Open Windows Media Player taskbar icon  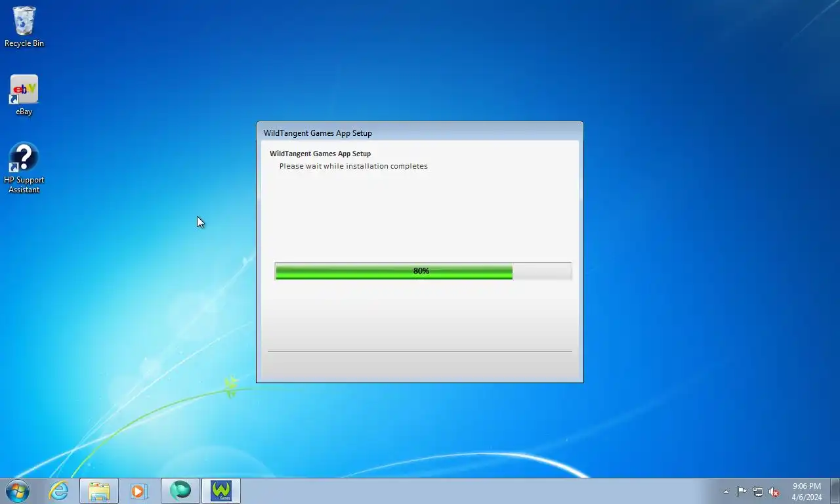139,491
